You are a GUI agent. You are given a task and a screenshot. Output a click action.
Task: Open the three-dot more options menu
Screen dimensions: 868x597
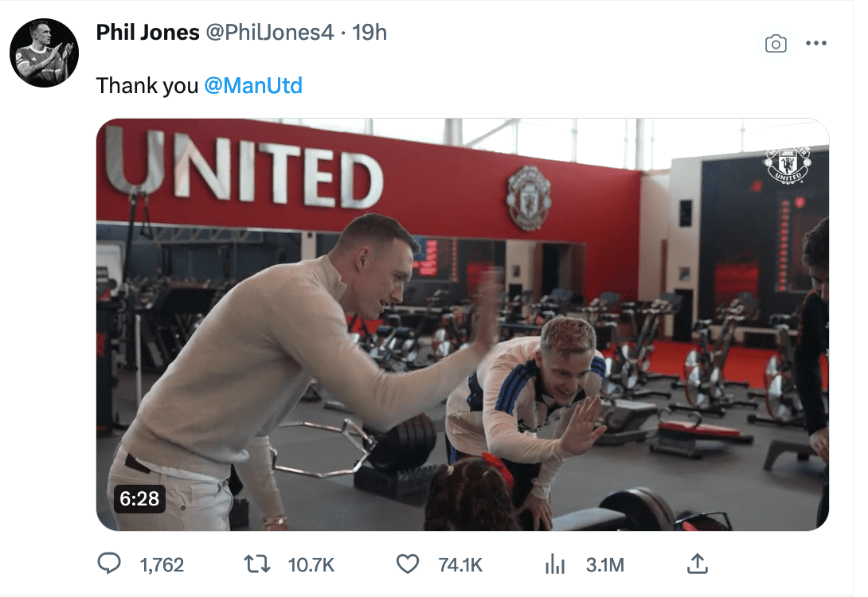click(x=816, y=43)
